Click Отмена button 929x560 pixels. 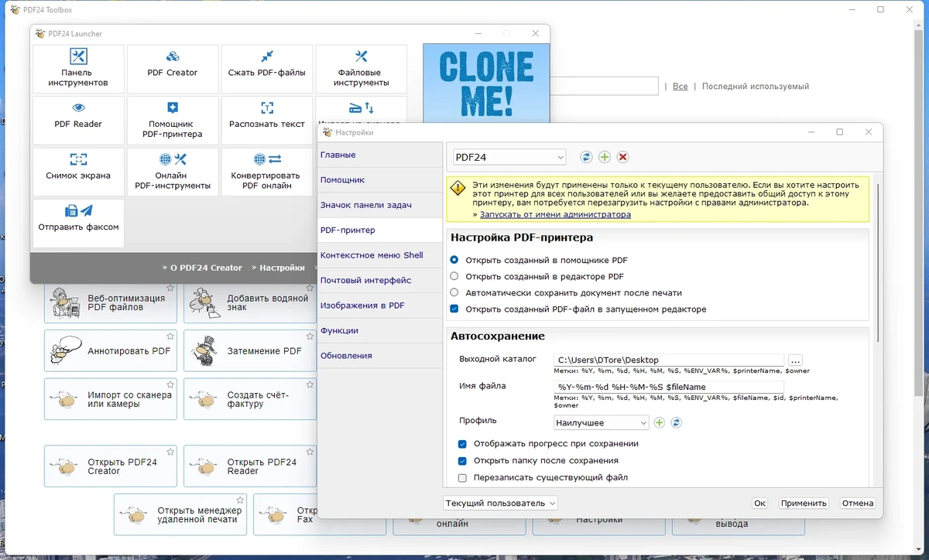pos(858,503)
